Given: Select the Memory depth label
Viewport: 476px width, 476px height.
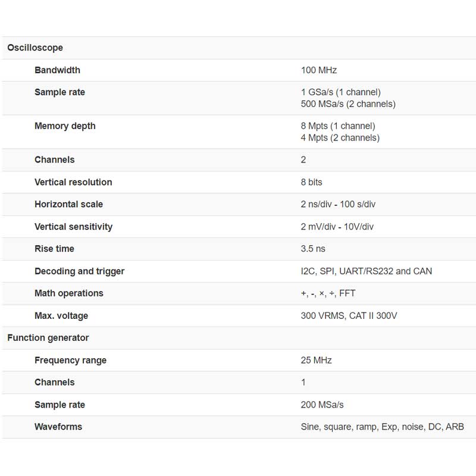Looking at the screenshot, I should [x=65, y=126].
